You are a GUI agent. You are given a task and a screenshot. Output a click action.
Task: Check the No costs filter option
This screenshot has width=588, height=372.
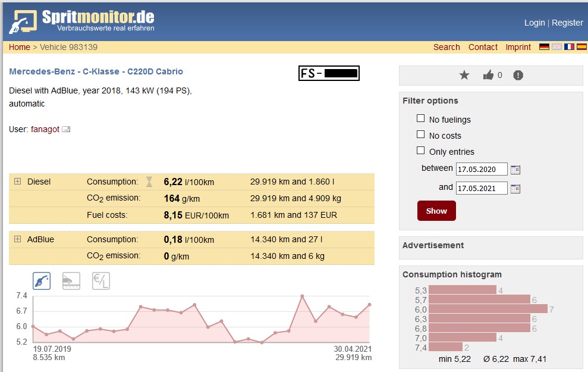tap(421, 135)
